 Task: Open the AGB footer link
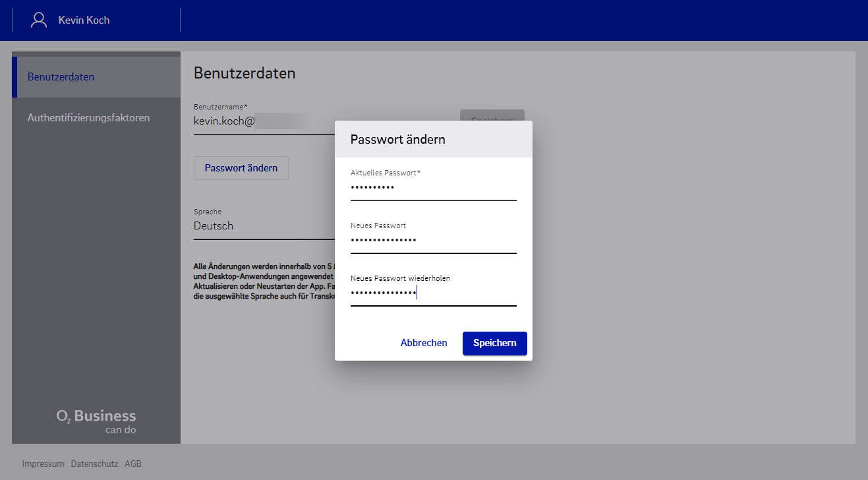[x=133, y=464]
